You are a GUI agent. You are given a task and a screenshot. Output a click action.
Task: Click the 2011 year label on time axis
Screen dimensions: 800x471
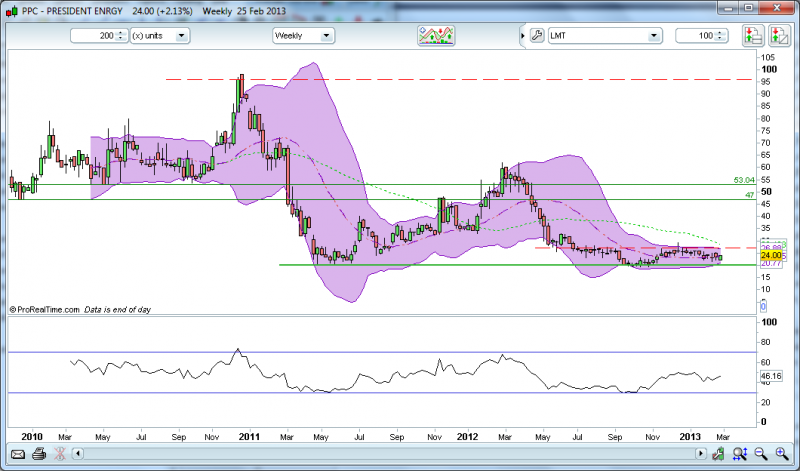(249, 437)
